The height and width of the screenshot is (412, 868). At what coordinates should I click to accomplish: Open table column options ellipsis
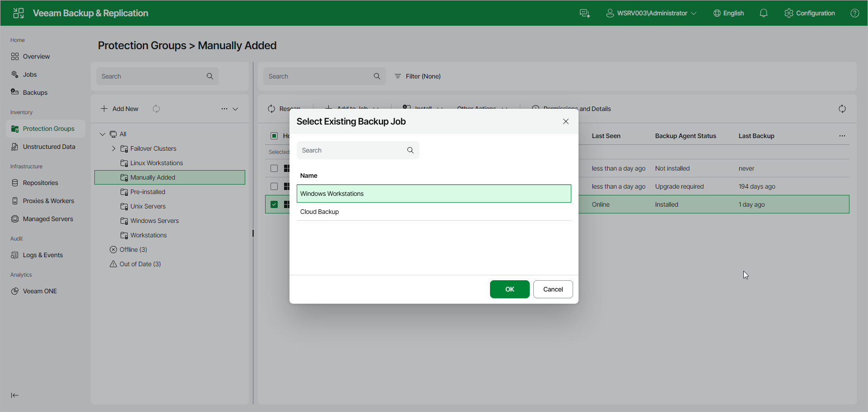coord(842,136)
